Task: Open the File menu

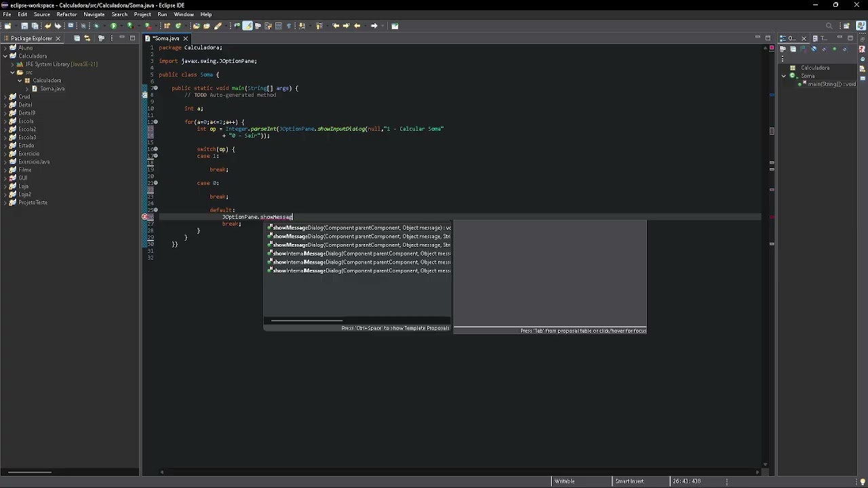Action: tap(7, 14)
